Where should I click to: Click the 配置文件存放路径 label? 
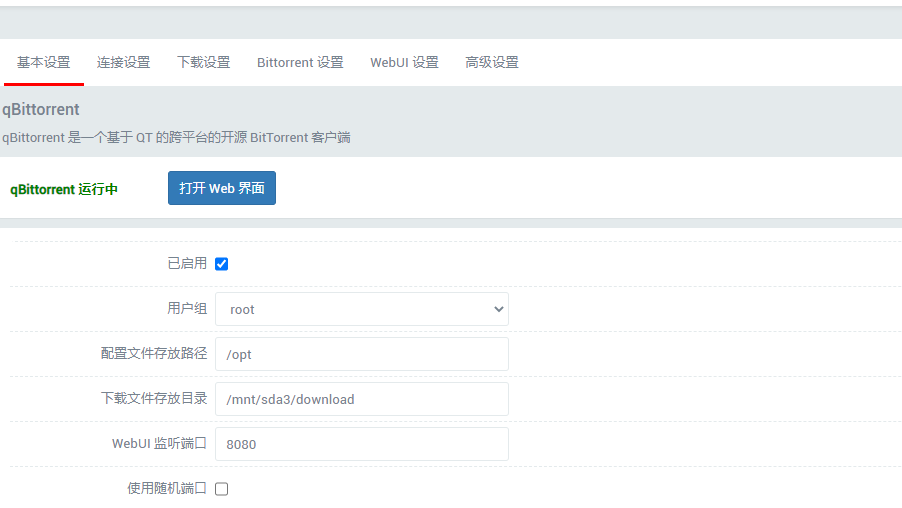(154, 353)
